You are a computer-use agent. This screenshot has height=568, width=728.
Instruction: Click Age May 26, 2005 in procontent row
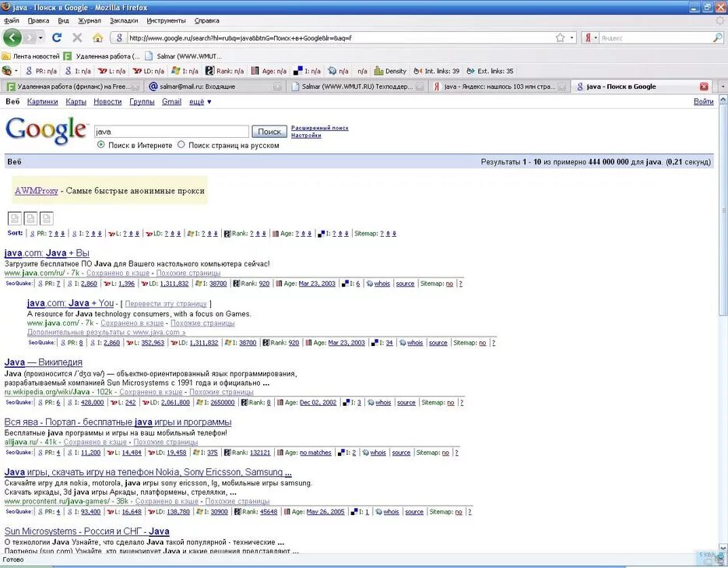[325, 512]
